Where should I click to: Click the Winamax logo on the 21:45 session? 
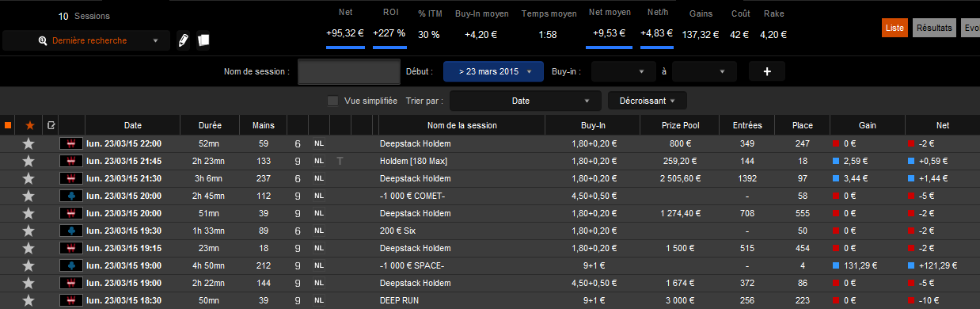71,161
